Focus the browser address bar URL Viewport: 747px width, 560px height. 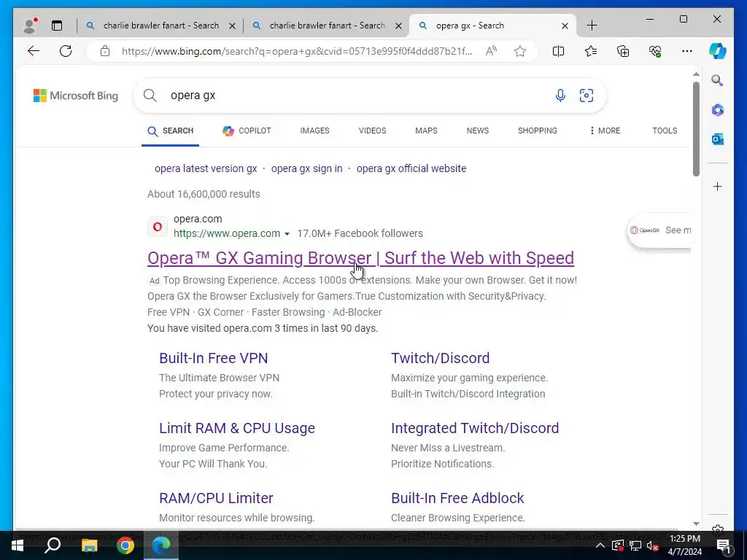(x=296, y=51)
